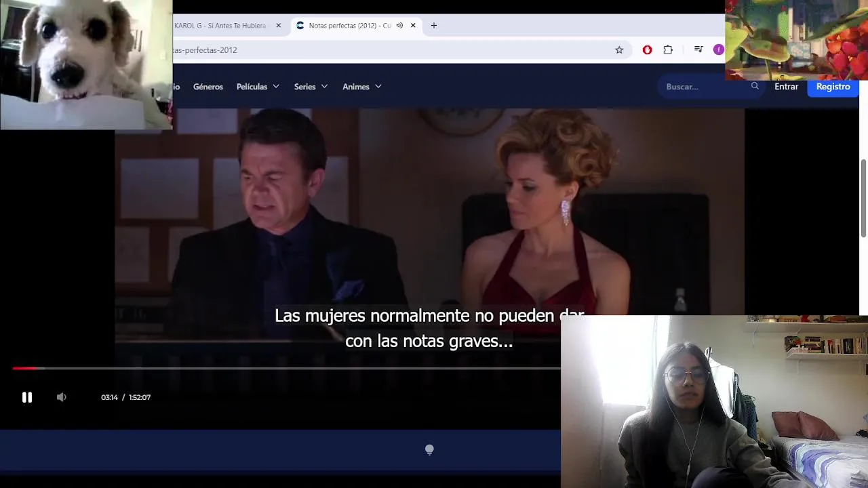Screen dimensions: 868x488
Task: Open the Opera extension icon
Action: (x=647, y=50)
